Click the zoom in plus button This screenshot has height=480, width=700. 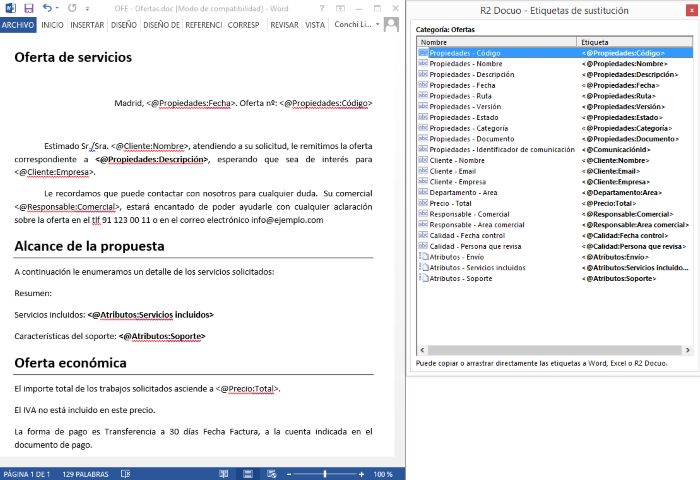click(361, 474)
